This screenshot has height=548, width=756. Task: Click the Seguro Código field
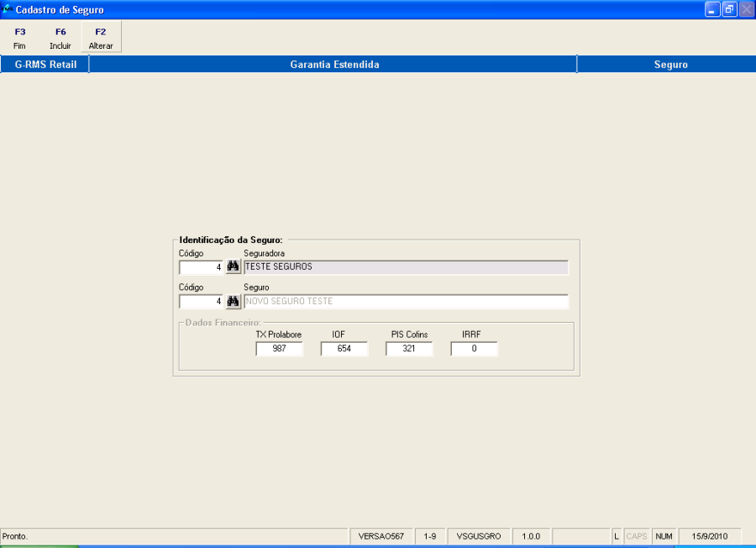tap(201, 302)
